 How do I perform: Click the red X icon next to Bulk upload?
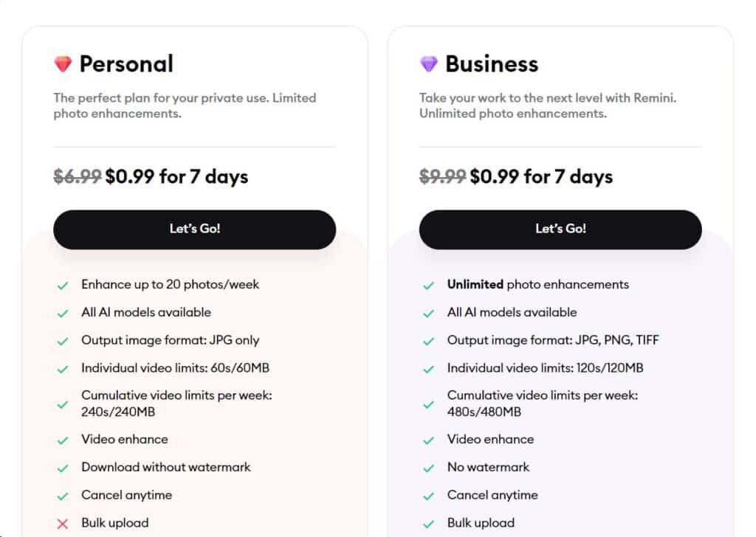pos(63,524)
